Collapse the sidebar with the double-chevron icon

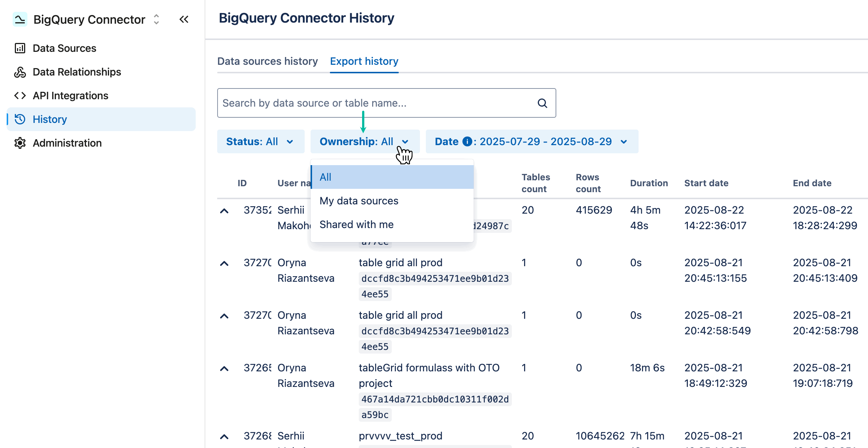coord(184,19)
